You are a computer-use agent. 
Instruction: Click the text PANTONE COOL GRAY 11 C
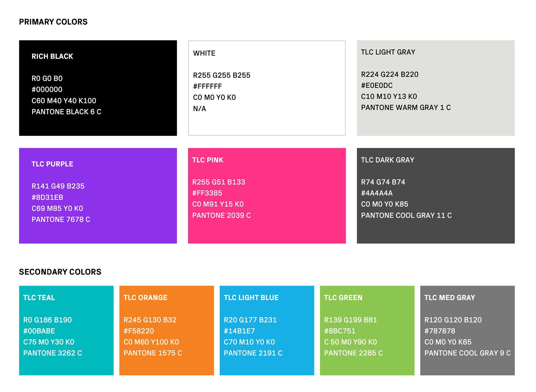point(406,216)
